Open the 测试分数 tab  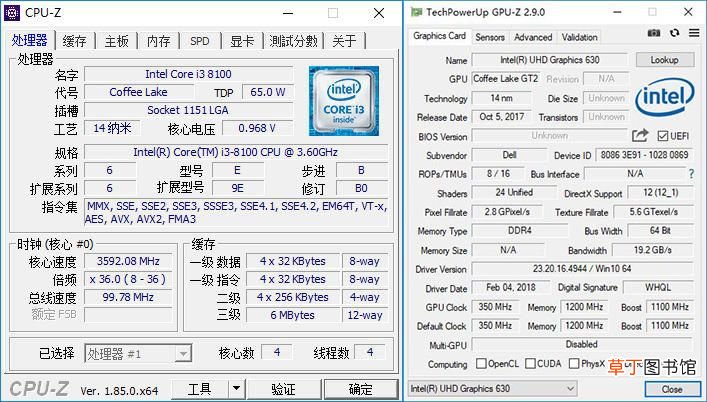294,41
